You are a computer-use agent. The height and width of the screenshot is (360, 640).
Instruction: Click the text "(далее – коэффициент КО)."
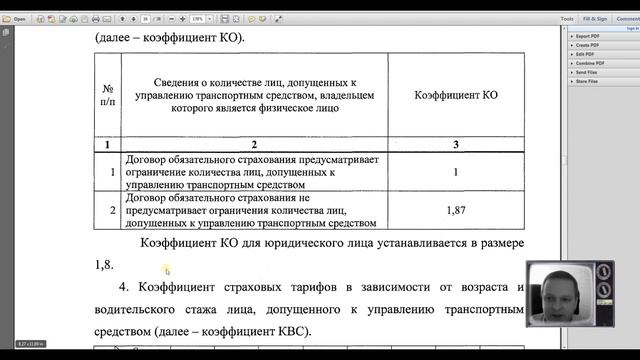170,38
